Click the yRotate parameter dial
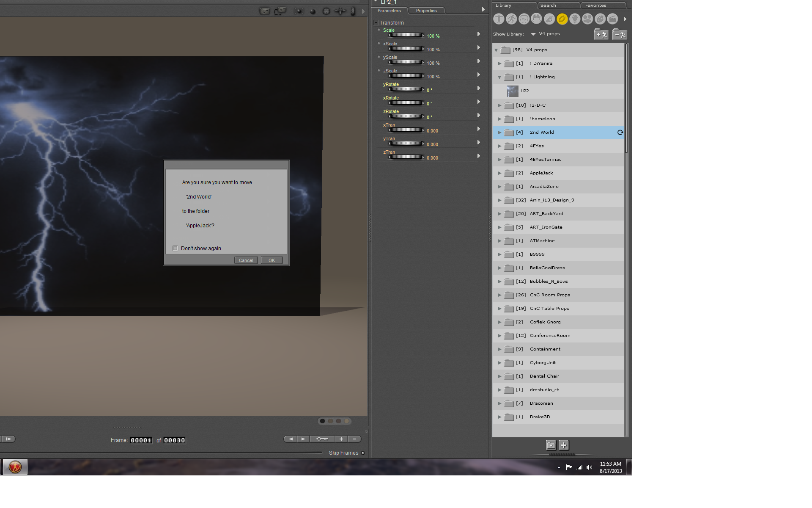Image resolution: width=812 pixels, height=508 pixels. 406,89
